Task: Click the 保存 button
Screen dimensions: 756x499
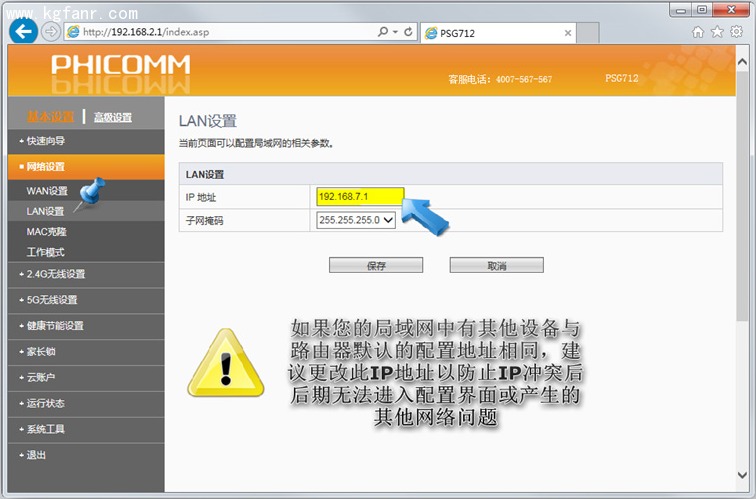Action: 376,265
